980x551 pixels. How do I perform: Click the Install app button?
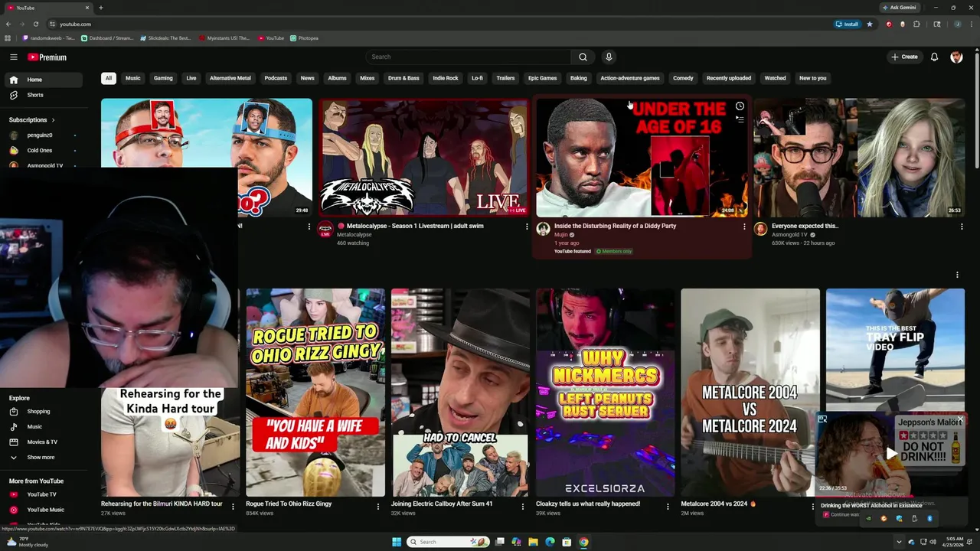[x=848, y=24]
